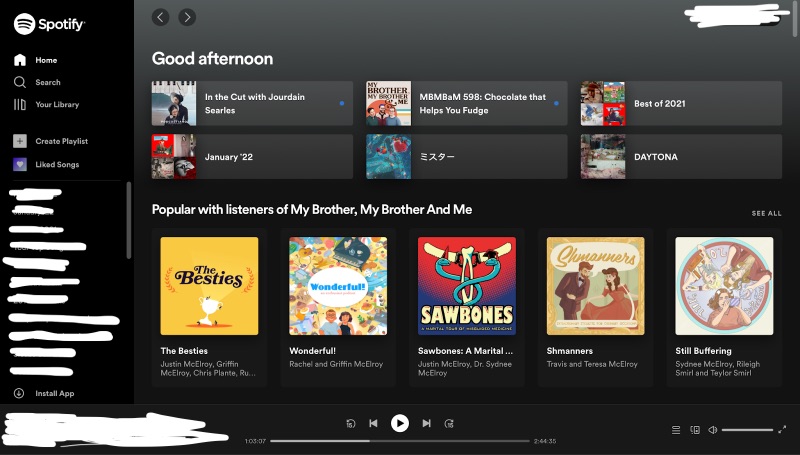Navigate back with left chevron
The height and width of the screenshot is (455, 800).
160,17
